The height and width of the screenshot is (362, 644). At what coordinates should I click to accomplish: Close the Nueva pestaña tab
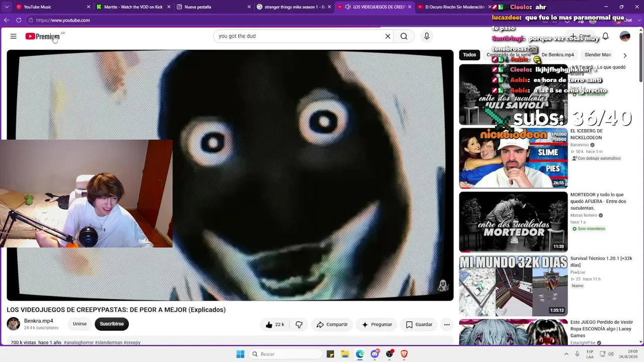(x=249, y=7)
